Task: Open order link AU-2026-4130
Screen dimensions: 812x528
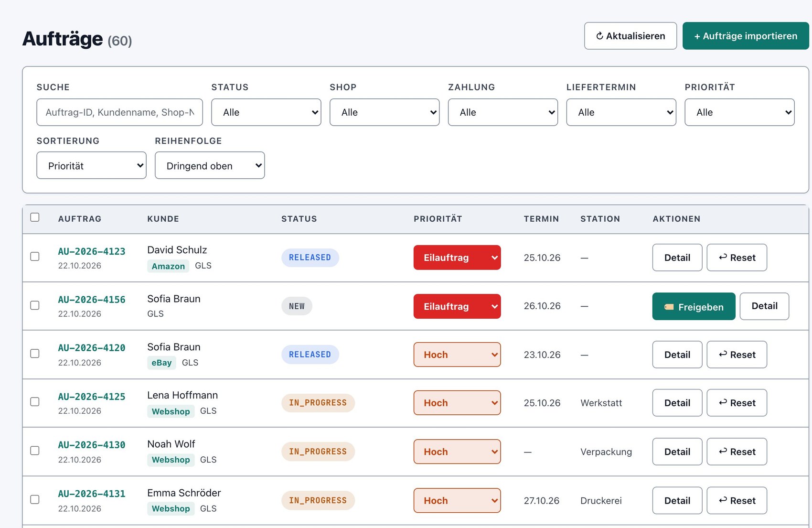Action: point(92,445)
